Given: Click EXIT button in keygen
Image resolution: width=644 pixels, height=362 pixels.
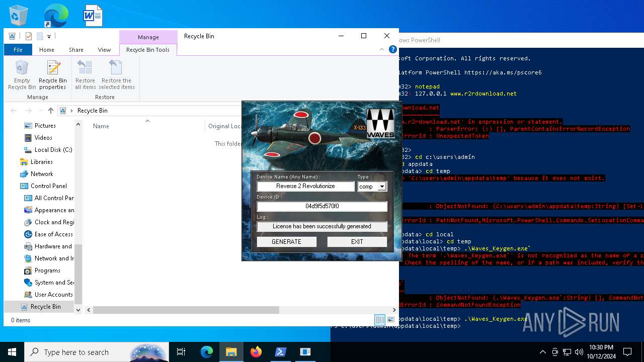Looking at the screenshot, I should pos(357,242).
